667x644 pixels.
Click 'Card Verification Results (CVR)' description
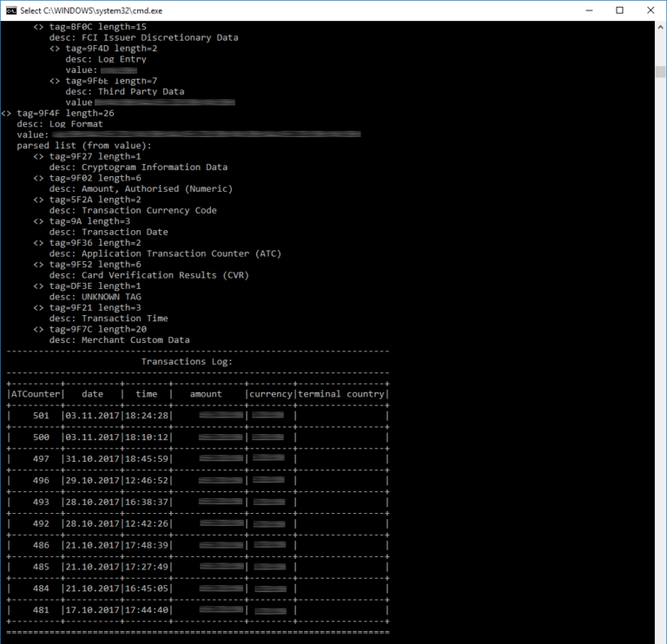166,275
